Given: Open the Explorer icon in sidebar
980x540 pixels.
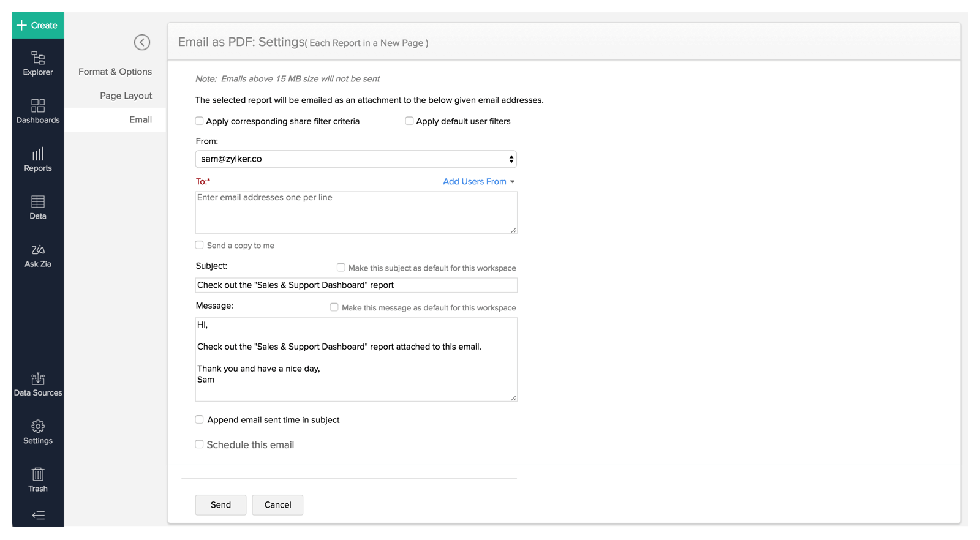Looking at the screenshot, I should pos(38,59).
